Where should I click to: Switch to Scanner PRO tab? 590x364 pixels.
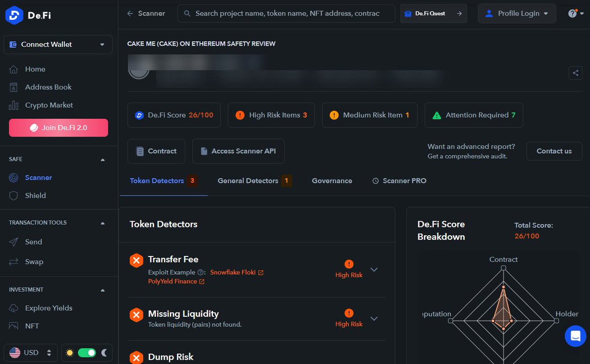399,181
